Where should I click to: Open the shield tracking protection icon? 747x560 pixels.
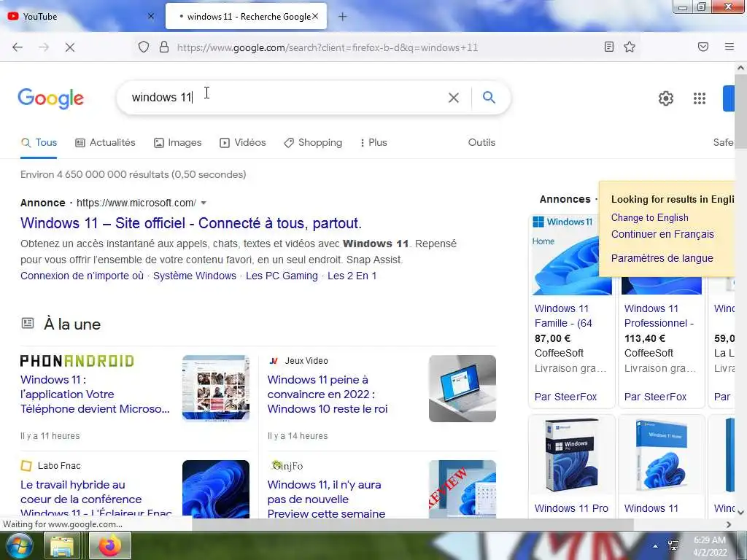144,47
